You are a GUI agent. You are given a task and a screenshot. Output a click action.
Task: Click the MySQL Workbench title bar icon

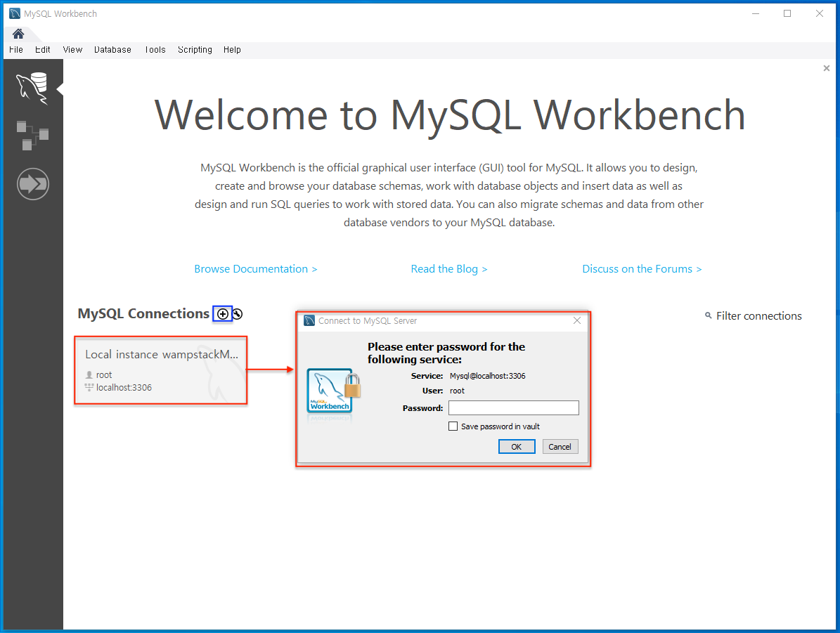tap(15, 13)
